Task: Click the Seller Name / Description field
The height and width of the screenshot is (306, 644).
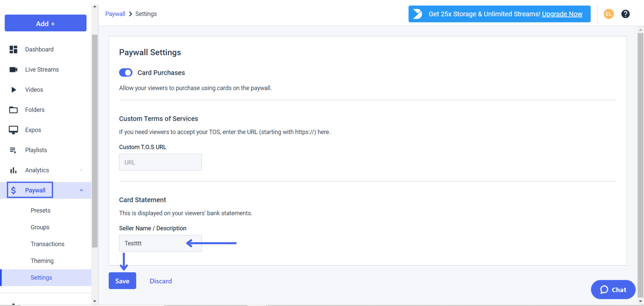Action: tap(160, 243)
